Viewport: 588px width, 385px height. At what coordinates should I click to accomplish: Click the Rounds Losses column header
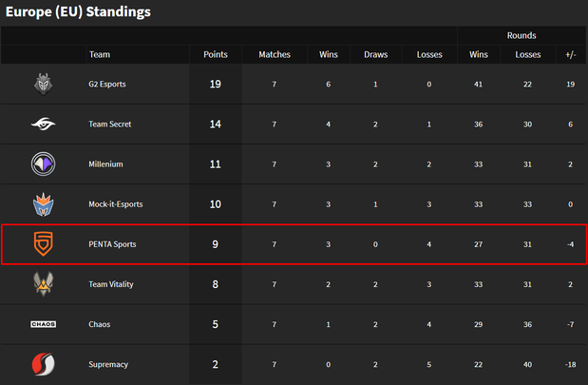click(x=528, y=54)
